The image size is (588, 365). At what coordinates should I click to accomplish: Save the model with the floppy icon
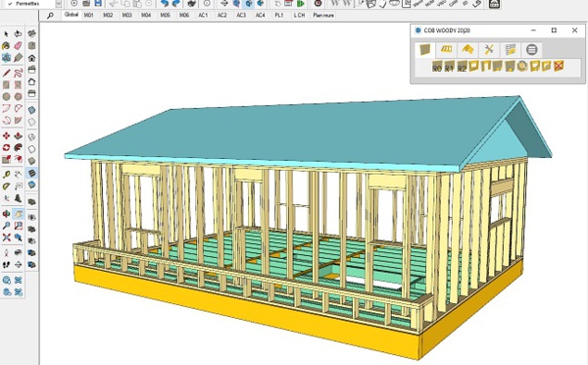coord(98,3)
